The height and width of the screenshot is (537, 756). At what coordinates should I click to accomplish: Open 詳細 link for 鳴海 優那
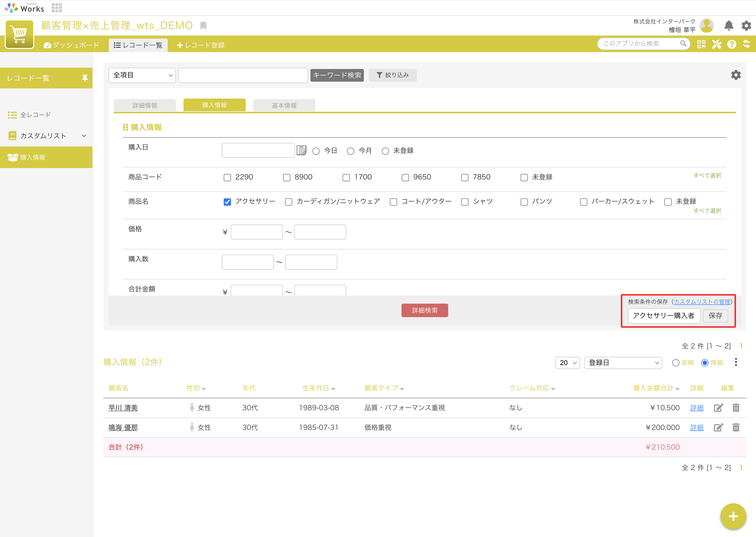(697, 428)
